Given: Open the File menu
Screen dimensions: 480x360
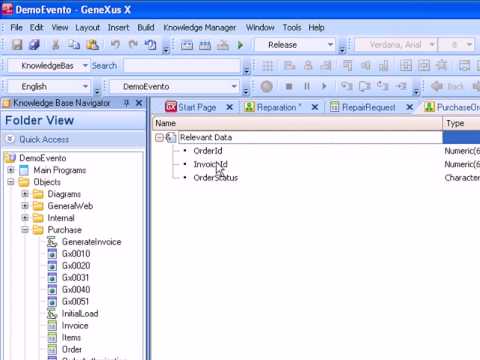Looking at the screenshot, I should point(16,28).
